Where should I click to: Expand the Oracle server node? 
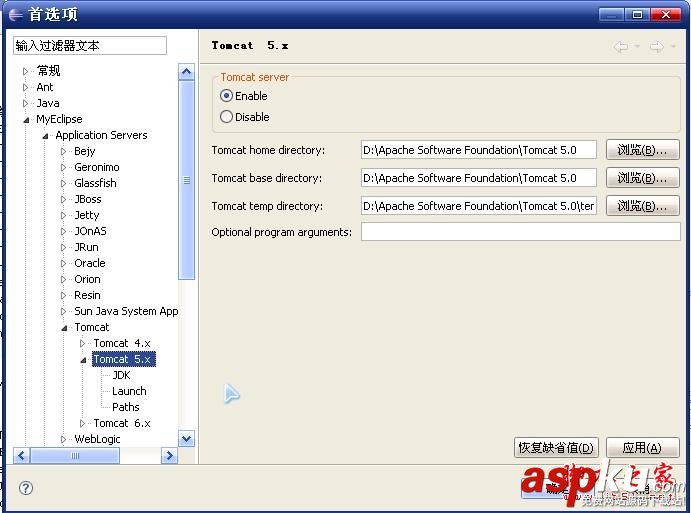pyautogui.click(x=63, y=264)
